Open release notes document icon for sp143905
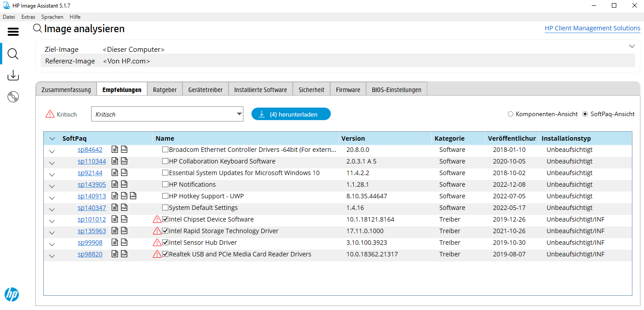 pos(115,184)
